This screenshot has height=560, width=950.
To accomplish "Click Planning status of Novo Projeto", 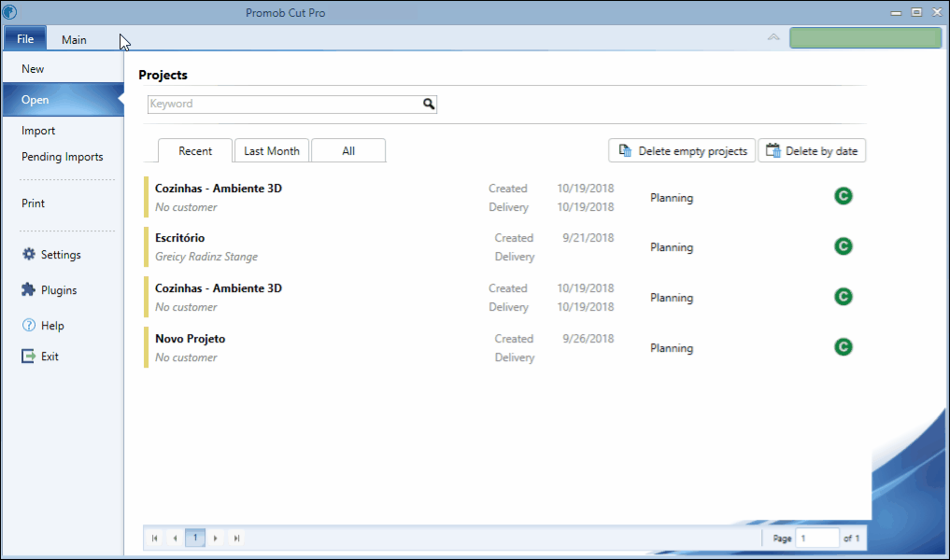I will [672, 348].
